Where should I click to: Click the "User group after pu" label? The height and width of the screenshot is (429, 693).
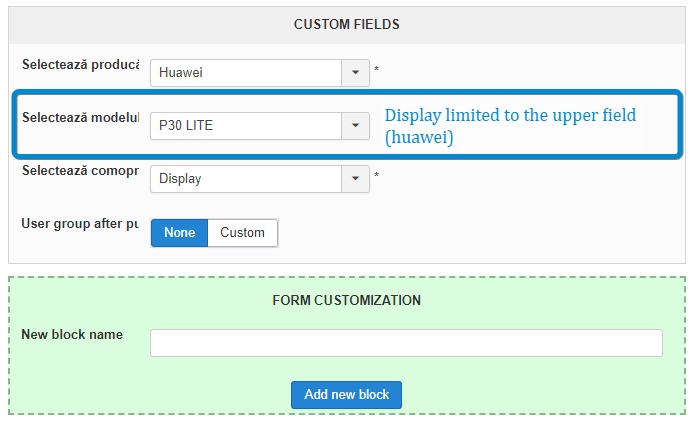[80, 223]
